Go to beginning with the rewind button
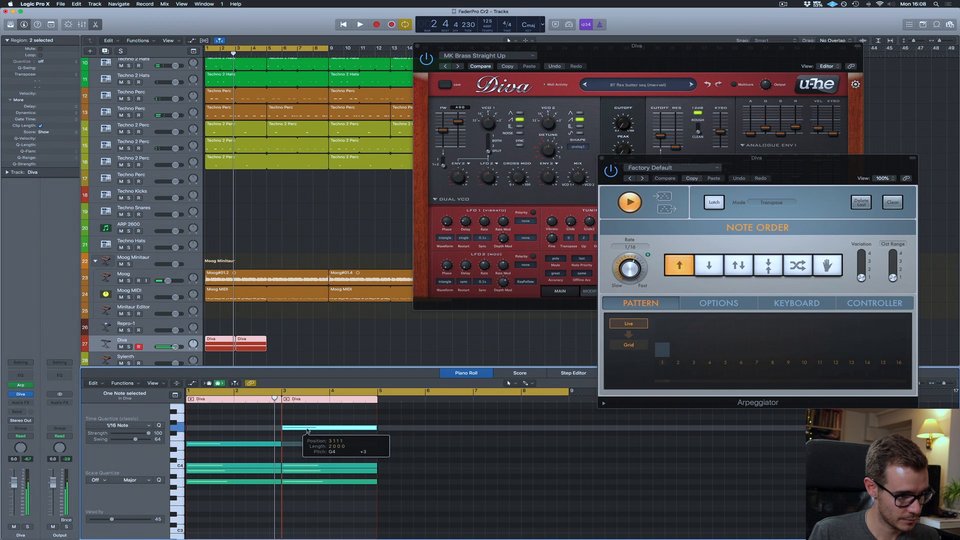The image size is (960, 540). pos(343,24)
